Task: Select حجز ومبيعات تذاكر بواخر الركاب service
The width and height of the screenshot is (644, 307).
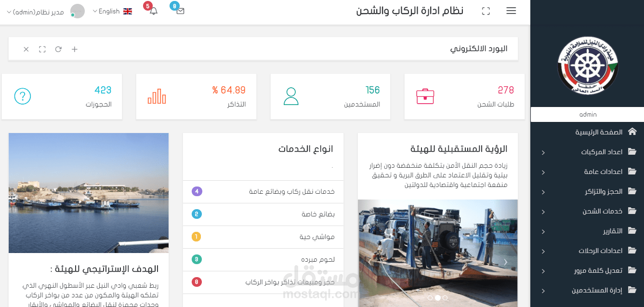Action: click(x=263, y=282)
